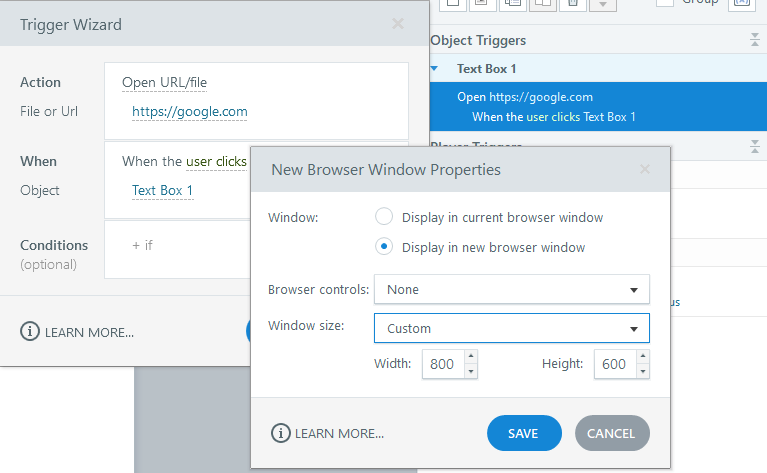Save the browser window properties
Viewport: 767px width, 473px height.
coord(524,433)
